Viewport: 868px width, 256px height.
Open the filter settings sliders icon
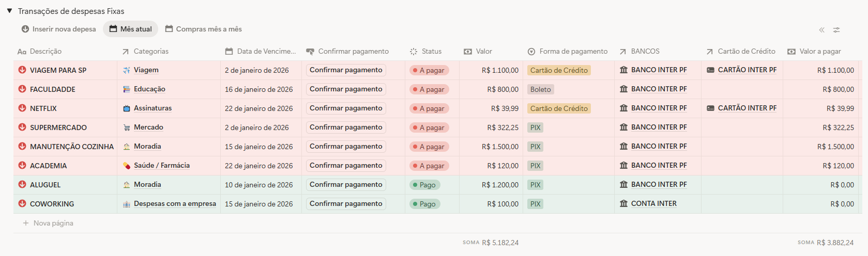pyautogui.click(x=836, y=30)
